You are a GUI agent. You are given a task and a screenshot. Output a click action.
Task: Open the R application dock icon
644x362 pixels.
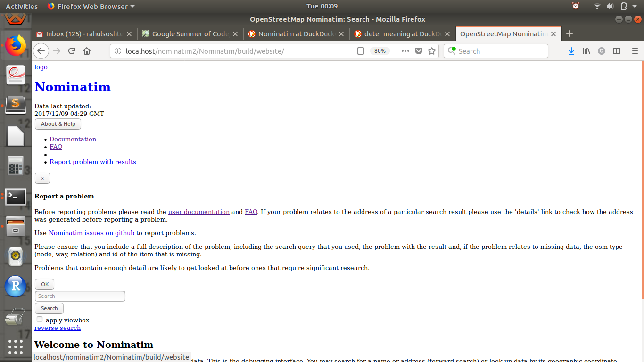pyautogui.click(x=16, y=286)
